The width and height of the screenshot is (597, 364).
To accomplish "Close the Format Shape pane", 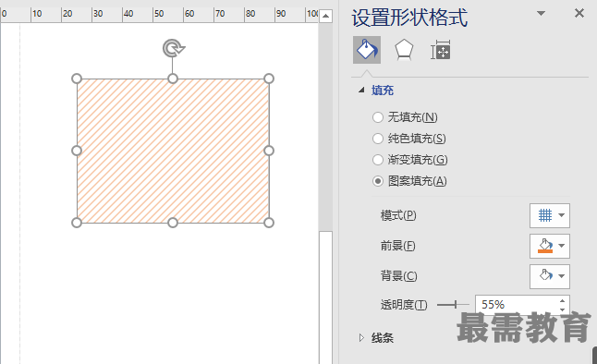I will pos(579,13).
